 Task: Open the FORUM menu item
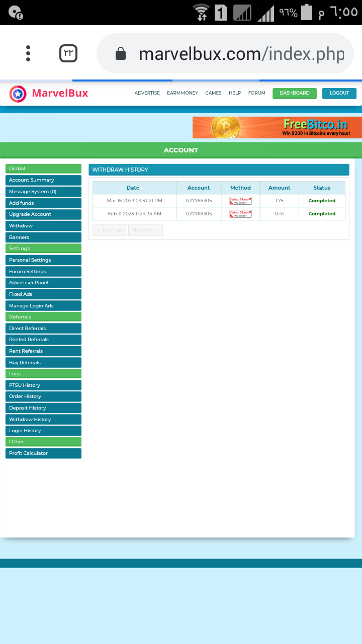click(257, 93)
